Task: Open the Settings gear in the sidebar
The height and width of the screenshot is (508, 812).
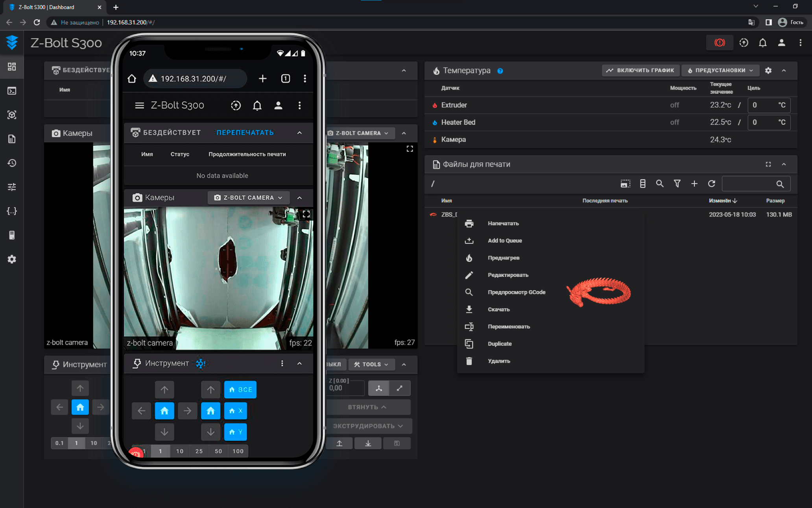Action: click(12, 259)
